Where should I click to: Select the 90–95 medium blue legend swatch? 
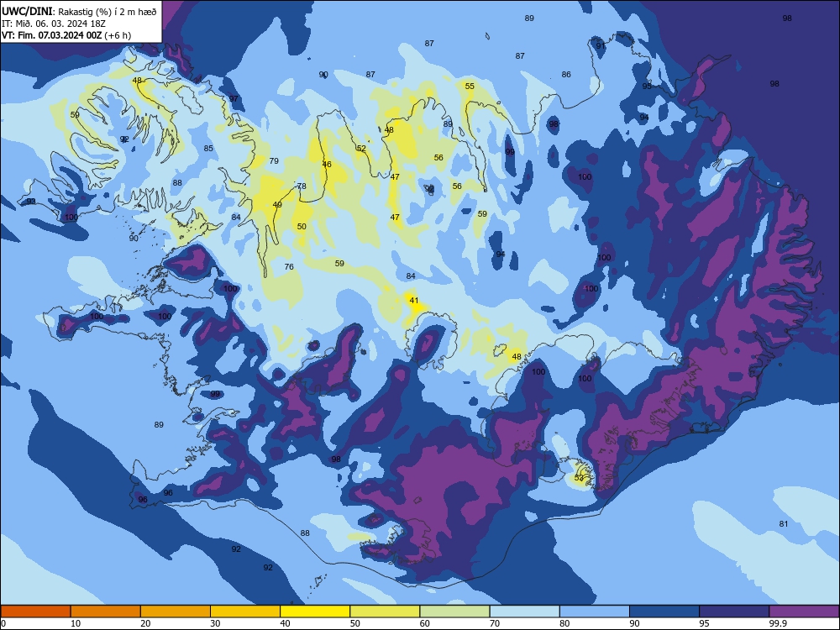[x=664, y=612]
